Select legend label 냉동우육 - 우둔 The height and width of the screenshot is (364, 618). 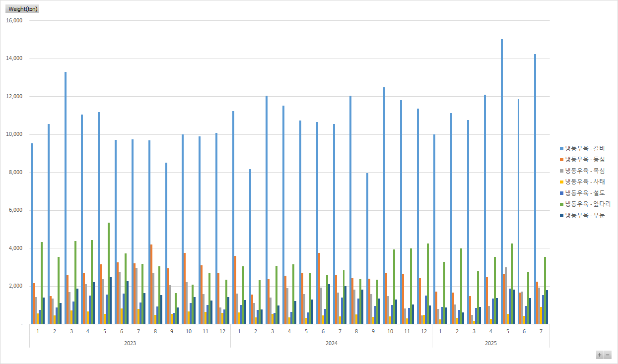click(585, 215)
